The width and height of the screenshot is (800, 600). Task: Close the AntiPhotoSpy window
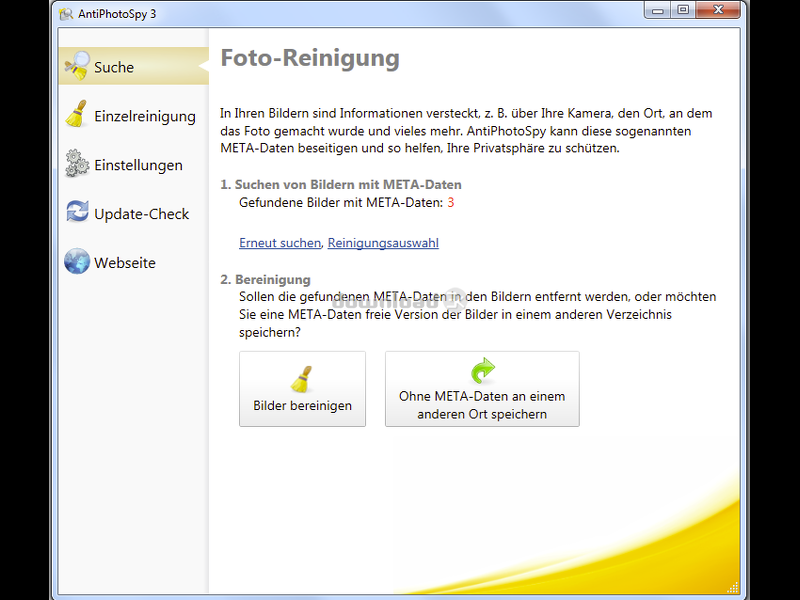point(718,10)
